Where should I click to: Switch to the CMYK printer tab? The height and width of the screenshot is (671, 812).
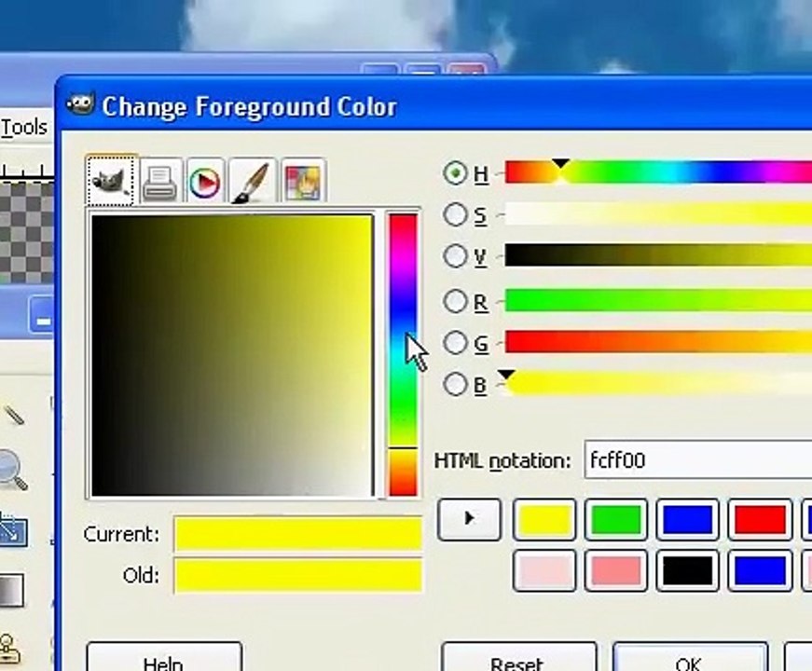pos(160,183)
